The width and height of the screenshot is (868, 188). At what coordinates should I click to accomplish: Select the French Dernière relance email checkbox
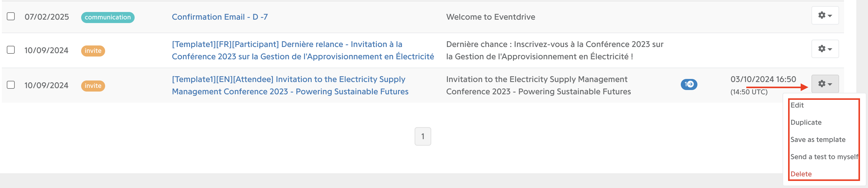pos(11,50)
